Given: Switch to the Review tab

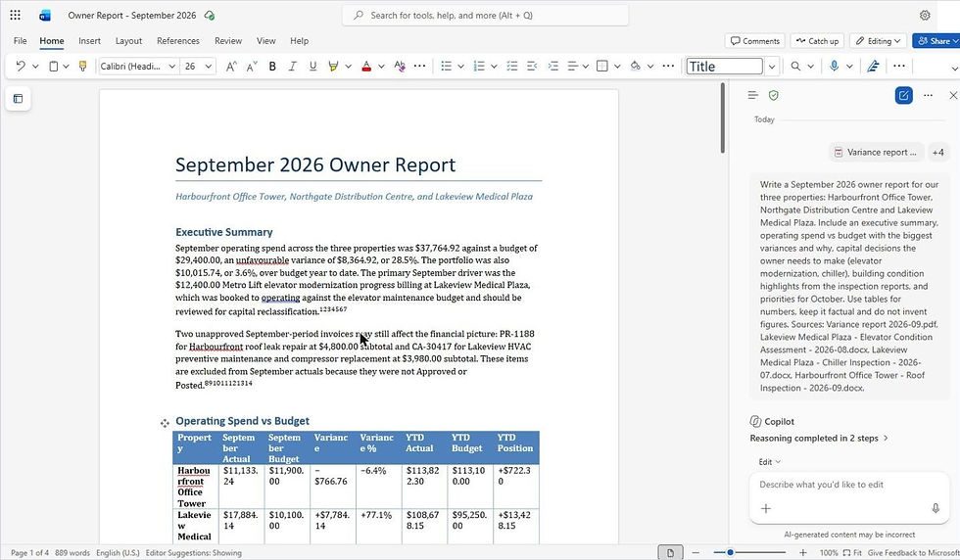Looking at the screenshot, I should [x=227, y=41].
